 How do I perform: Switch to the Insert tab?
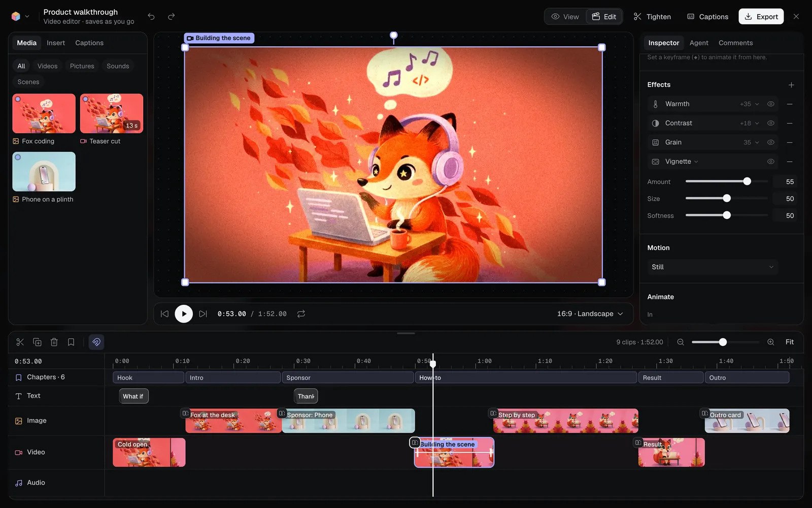(x=56, y=43)
